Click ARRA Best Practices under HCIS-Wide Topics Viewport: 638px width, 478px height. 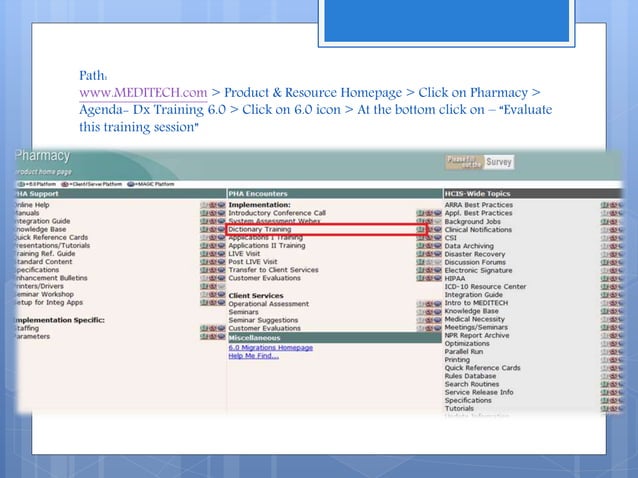click(x=478, y=205)
